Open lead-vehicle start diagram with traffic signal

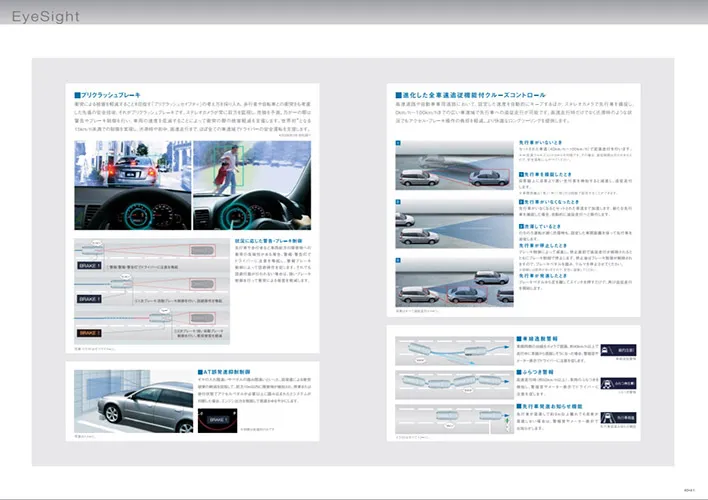(x=454, y=419)
